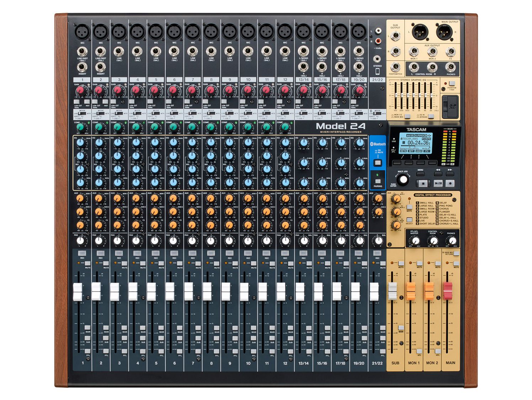Click the AUX OUTPUT FX jack
Viewport: 532px width, 400px height.
coord(451,52)
